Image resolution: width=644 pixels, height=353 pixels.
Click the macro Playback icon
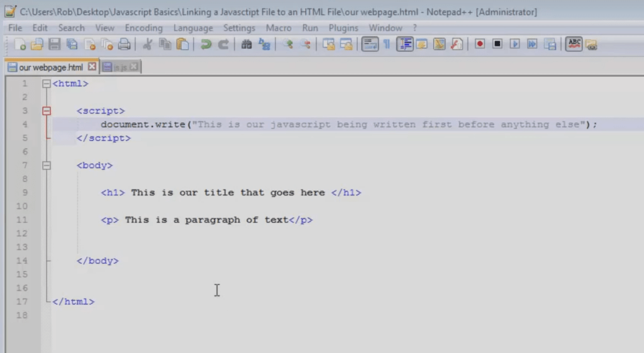(x=514, y=44)
